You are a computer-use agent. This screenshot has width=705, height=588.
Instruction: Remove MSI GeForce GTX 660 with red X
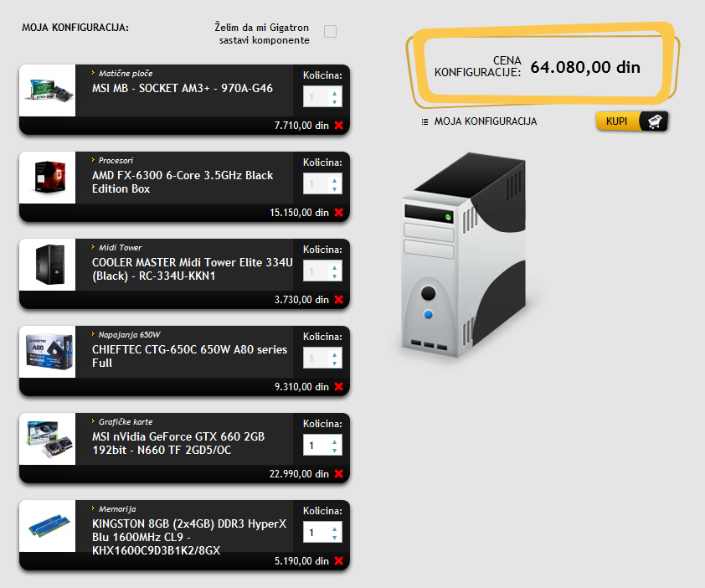339,474
